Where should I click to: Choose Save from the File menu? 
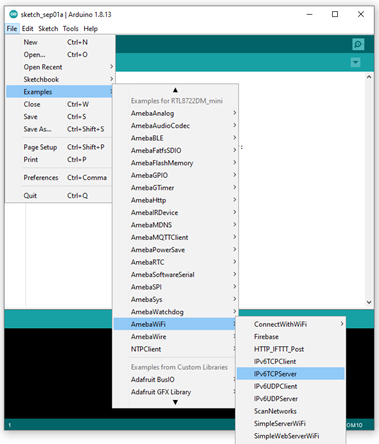tap(59, 117)
